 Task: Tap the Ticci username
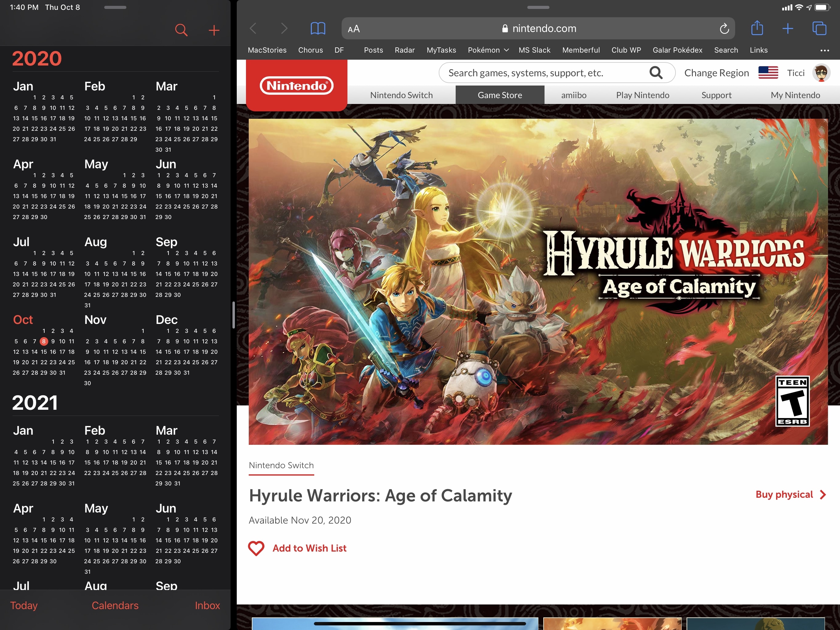[x=795, y=73]
